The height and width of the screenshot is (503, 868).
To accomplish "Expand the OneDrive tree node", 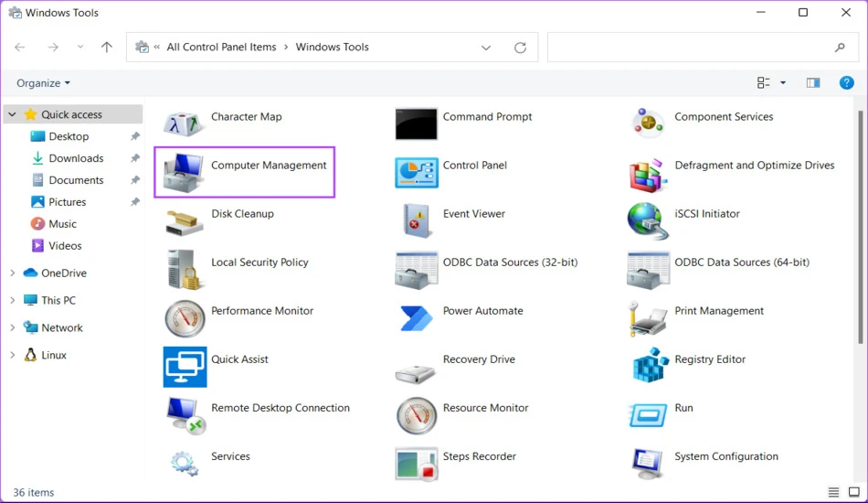I will point(12,273).
